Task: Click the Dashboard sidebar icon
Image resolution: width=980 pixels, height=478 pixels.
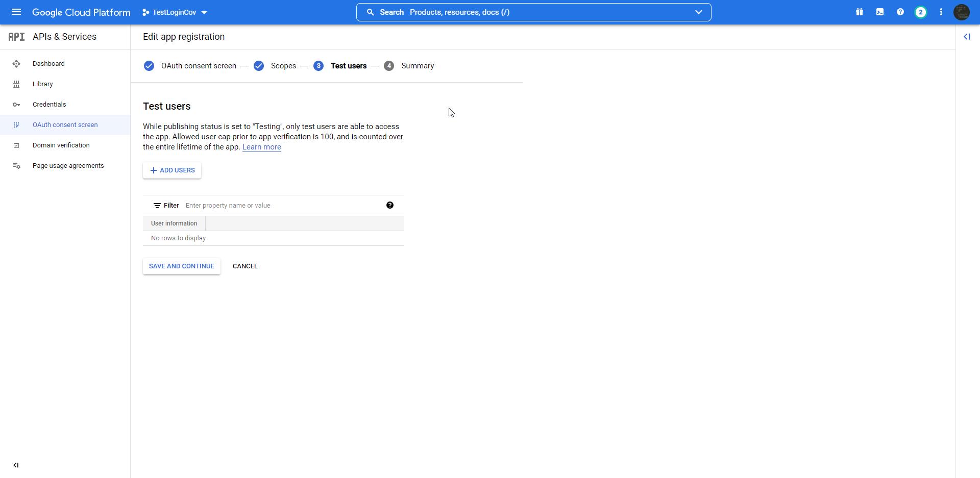Action: [x=16, y=64]
